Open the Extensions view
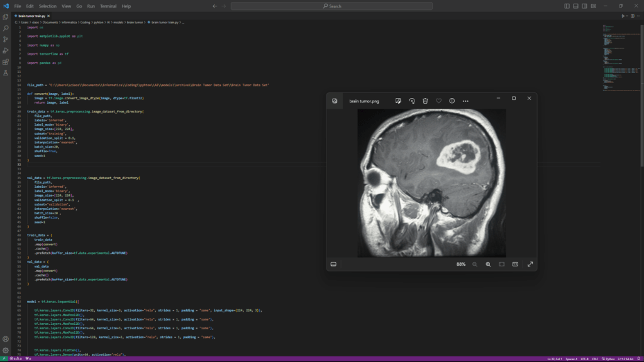Image resolution: width=644 pixels, height=362 pixels. [x=5, y=62]
